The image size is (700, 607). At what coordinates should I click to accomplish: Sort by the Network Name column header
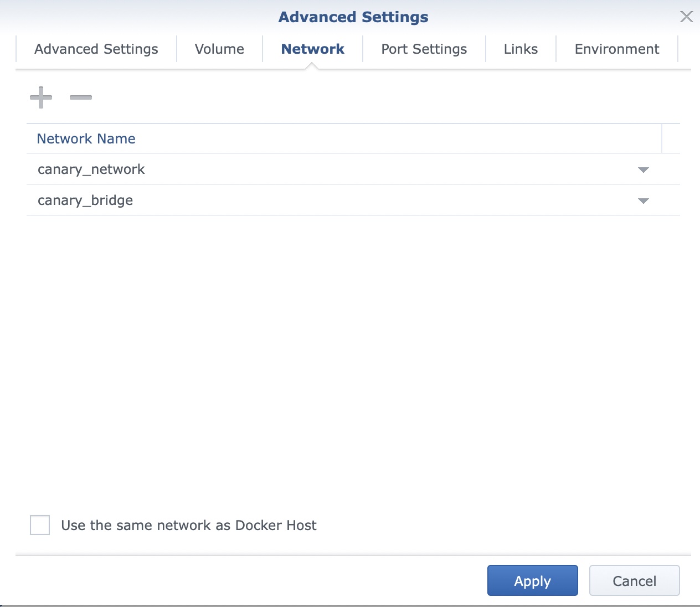coord(86,138)
